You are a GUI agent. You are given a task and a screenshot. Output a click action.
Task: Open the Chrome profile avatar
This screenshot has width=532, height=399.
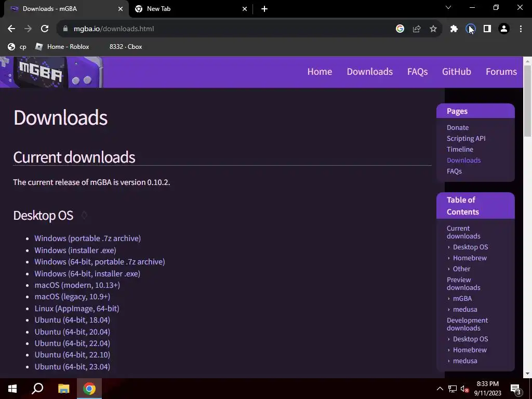pyautogui.click(x=504, y=29)
